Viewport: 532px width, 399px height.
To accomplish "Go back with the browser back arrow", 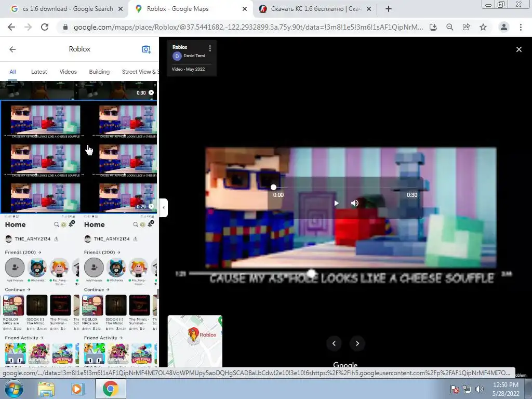I will click(11, 27).
